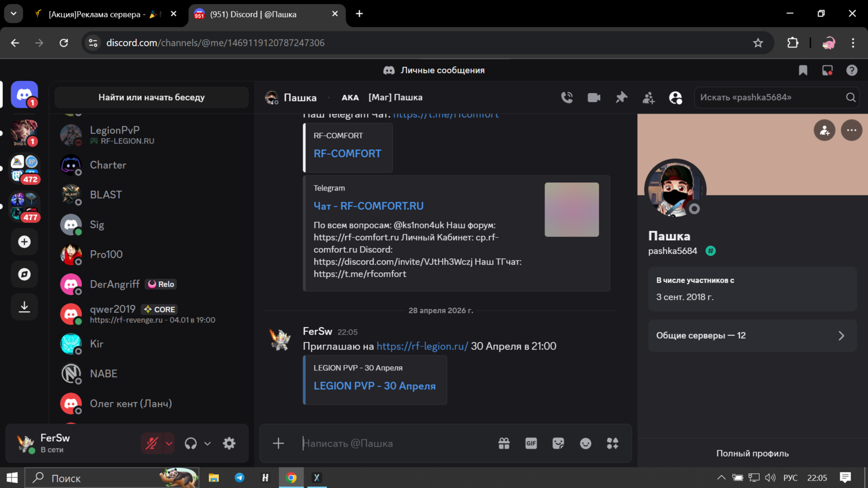Open Чат - RF-COMFORT.RU Telegram link
The image size is (868, 488).
click(369, 206)
